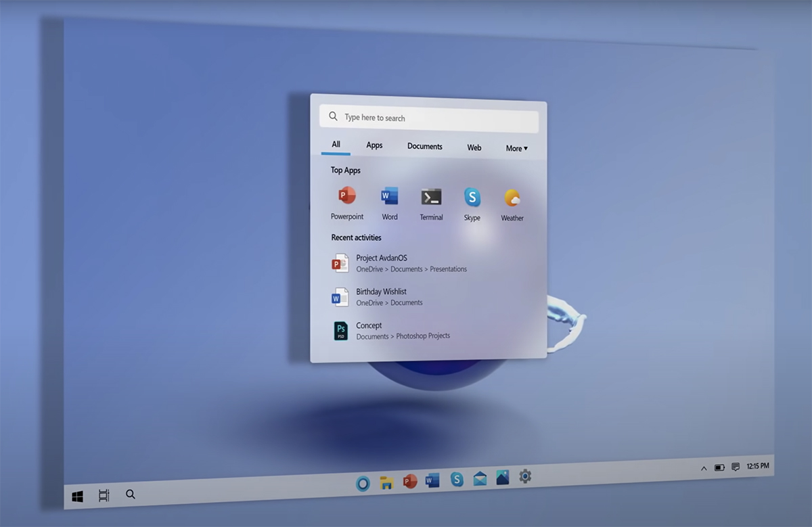812x527 pixels.
Task: Select the Documents search tab
Action: point(424,146)
